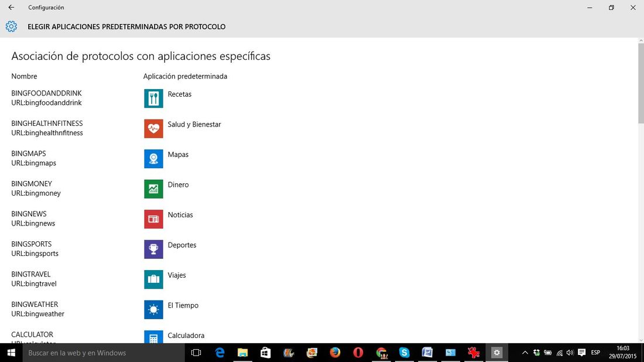
Task: Show hidden system tray icons
Action: click(x=525, y=353)
